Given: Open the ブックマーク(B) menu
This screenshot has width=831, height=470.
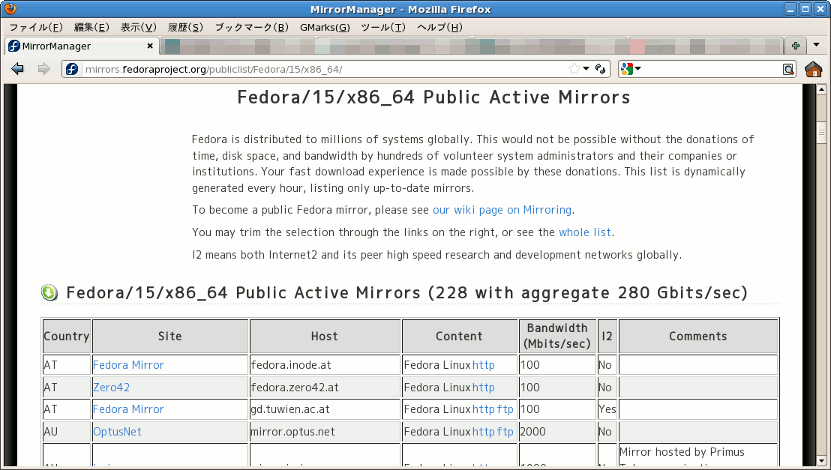Looking at the screenshot, I should click(251, 27).
